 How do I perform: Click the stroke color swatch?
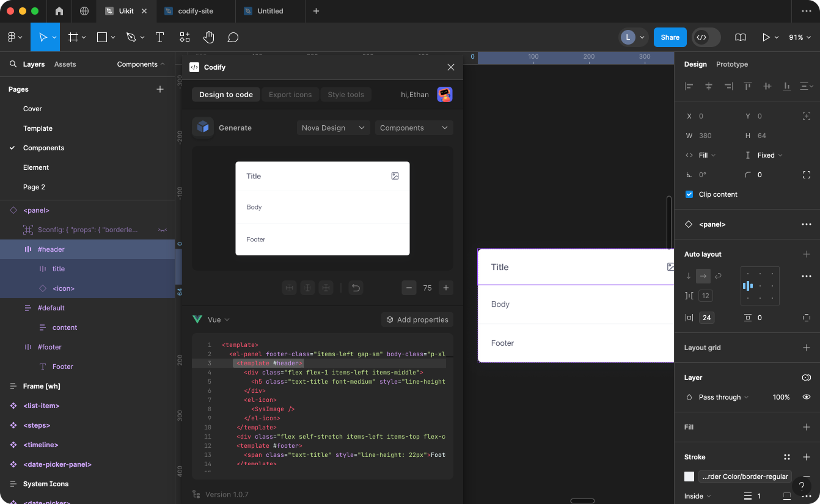pos(689,477)
